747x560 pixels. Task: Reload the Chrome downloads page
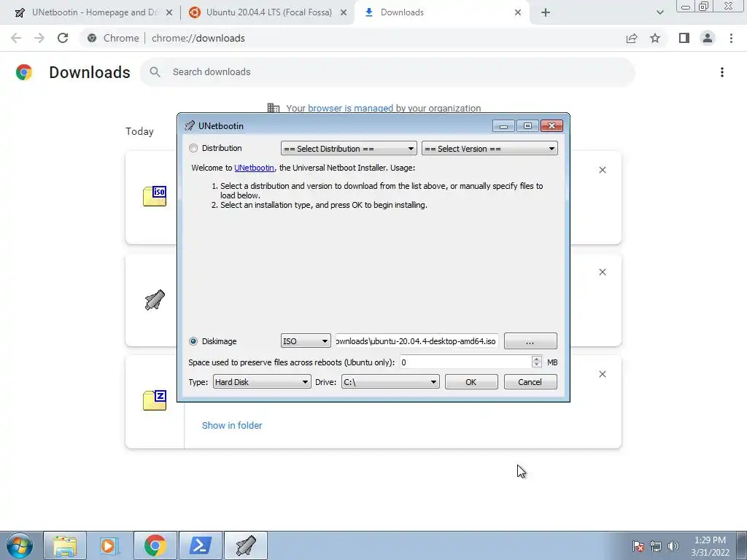63,38
